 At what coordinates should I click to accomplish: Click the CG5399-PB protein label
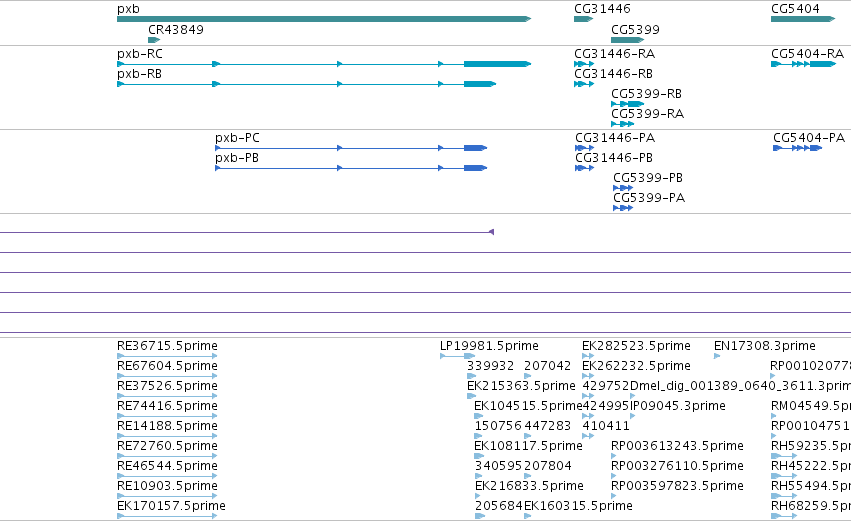point(648,179)
